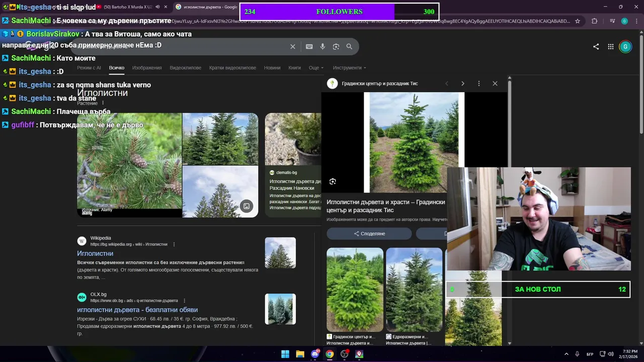644x362 pixels.
Task: Switch to the иглолистни дървета Google tab
Action: [206, 7]
